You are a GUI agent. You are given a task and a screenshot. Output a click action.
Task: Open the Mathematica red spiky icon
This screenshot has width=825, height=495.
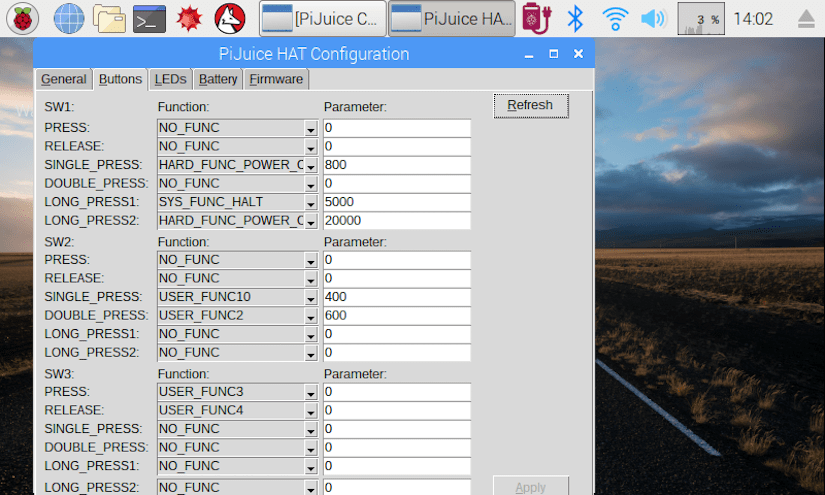tap(189, 19)
